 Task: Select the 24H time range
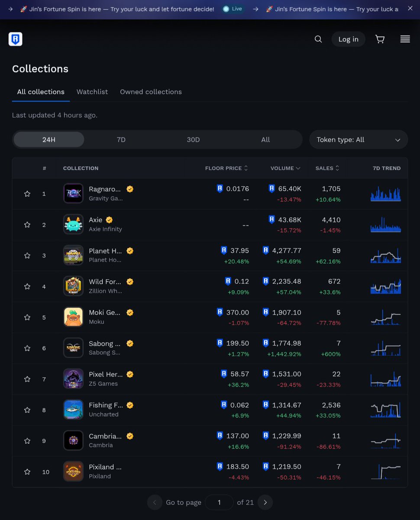pos(49,140)
